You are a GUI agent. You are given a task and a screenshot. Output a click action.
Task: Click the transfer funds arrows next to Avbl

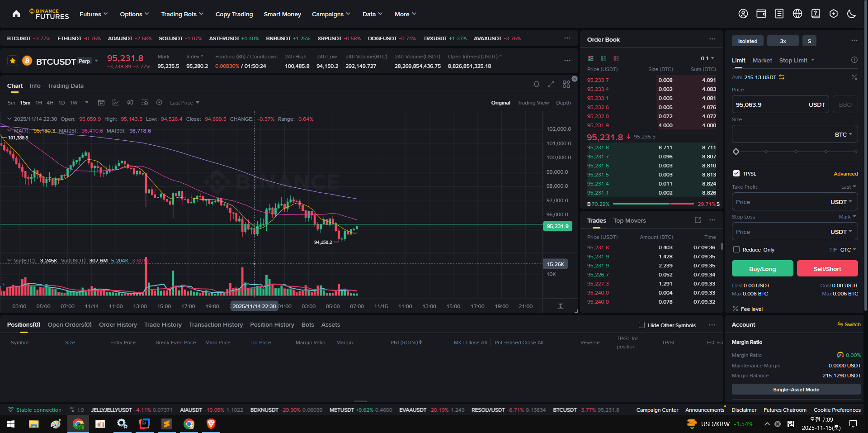pos(782,77)
